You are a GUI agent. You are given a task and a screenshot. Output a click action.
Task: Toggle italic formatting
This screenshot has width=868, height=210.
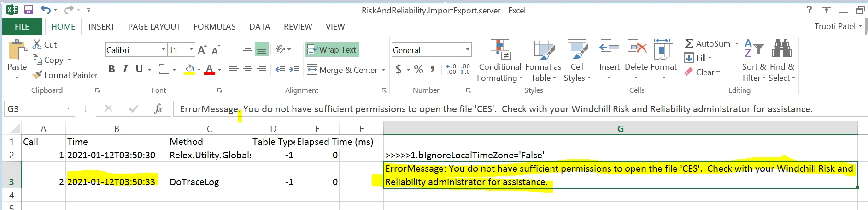pyautogui.click(x=125, y=69)
